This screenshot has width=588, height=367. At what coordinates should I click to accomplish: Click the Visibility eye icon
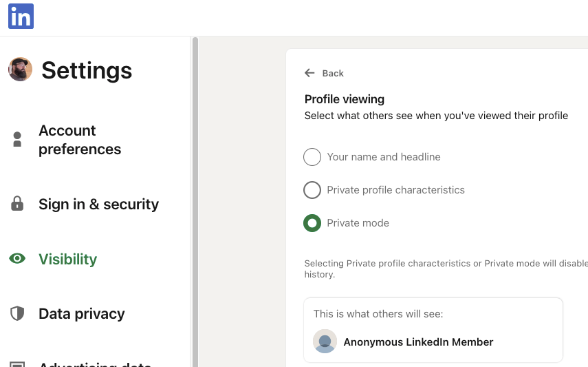[17, 259]
